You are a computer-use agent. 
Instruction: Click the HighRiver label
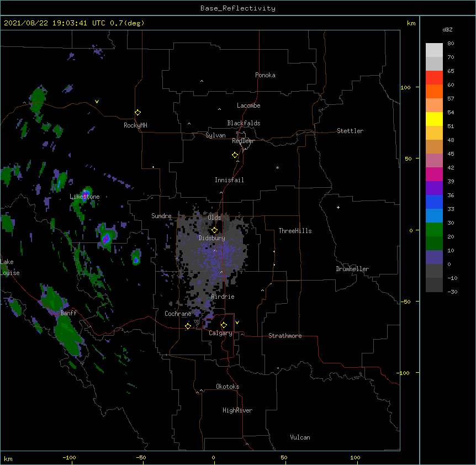click(x=237, y=410)
